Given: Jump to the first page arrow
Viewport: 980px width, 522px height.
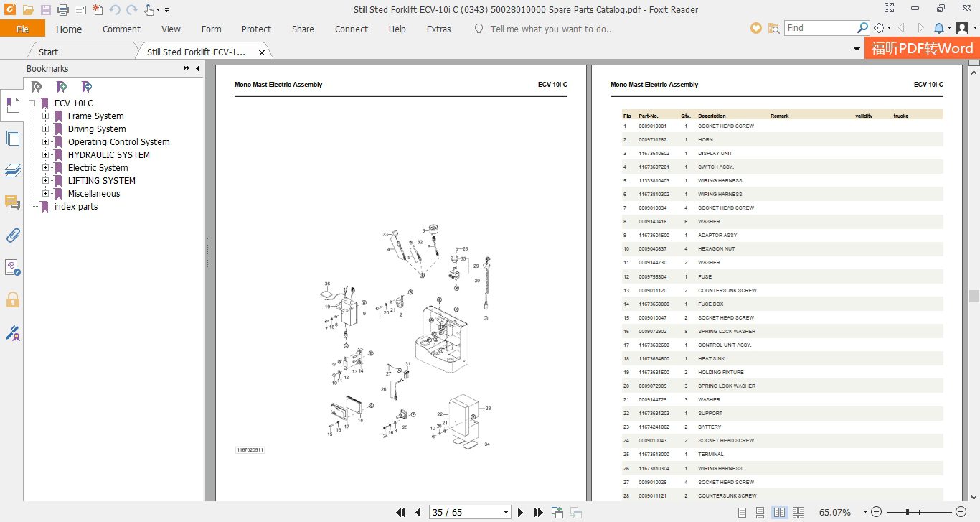Looking at the screenshot, I should (402, 513).
